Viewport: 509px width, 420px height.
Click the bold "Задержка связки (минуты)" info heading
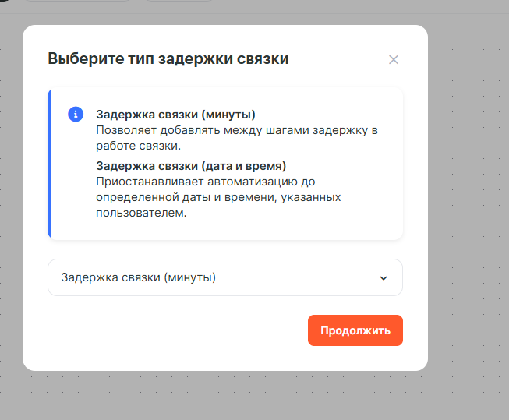[175, 115]
